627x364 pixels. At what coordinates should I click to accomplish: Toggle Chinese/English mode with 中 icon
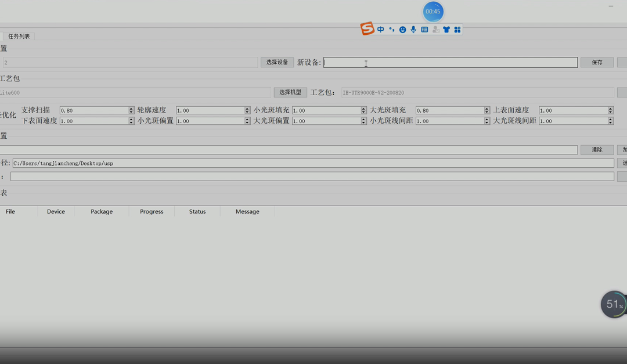380,30
